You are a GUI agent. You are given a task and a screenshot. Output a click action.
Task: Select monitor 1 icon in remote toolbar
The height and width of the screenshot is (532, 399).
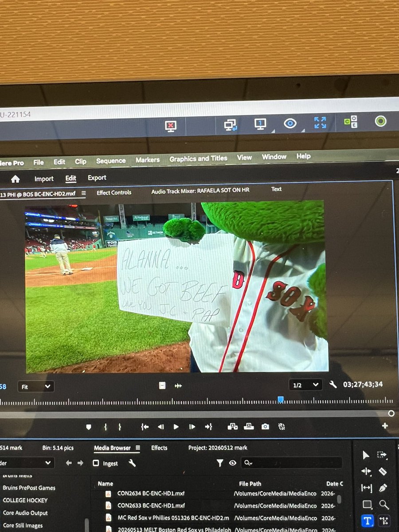[260, 124]
